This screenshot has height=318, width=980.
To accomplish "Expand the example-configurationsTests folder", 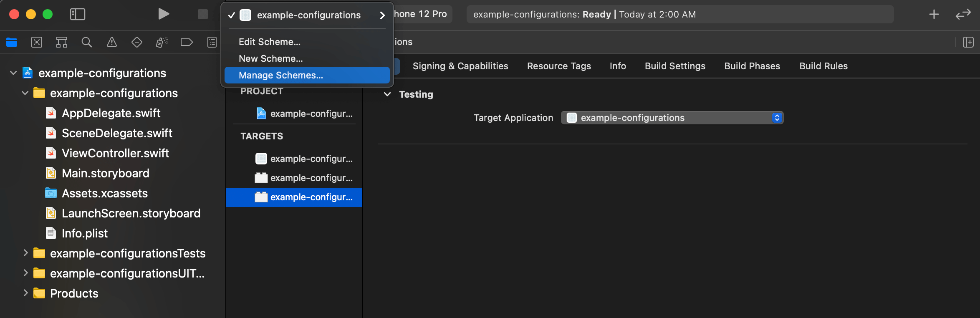I will click(25, 253).
